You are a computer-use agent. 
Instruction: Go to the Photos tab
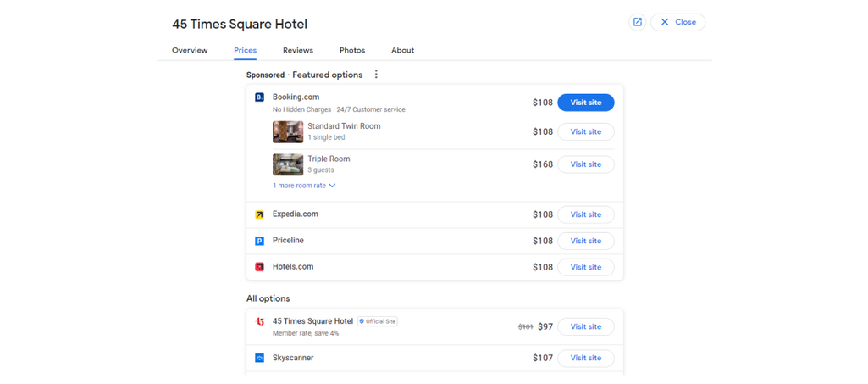point(352,50)
